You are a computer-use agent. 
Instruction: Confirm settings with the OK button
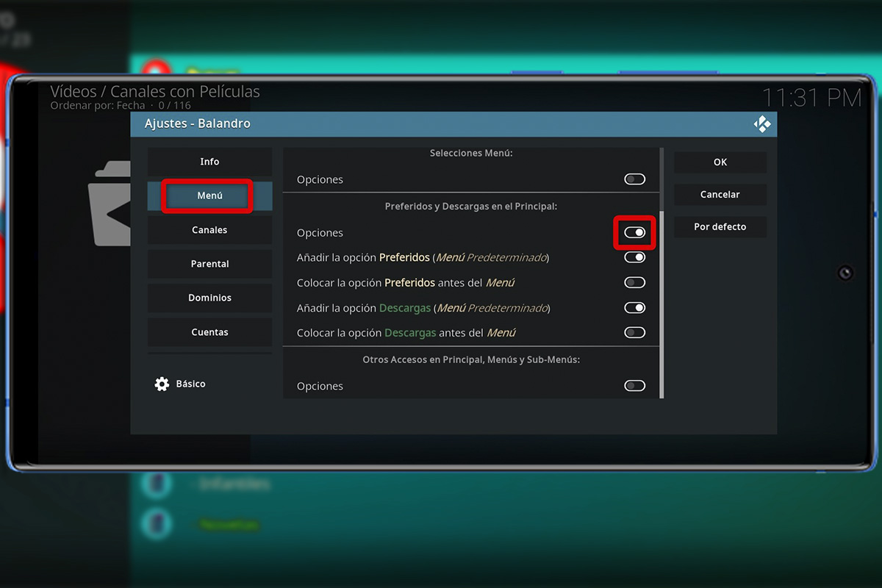[720, 162]
